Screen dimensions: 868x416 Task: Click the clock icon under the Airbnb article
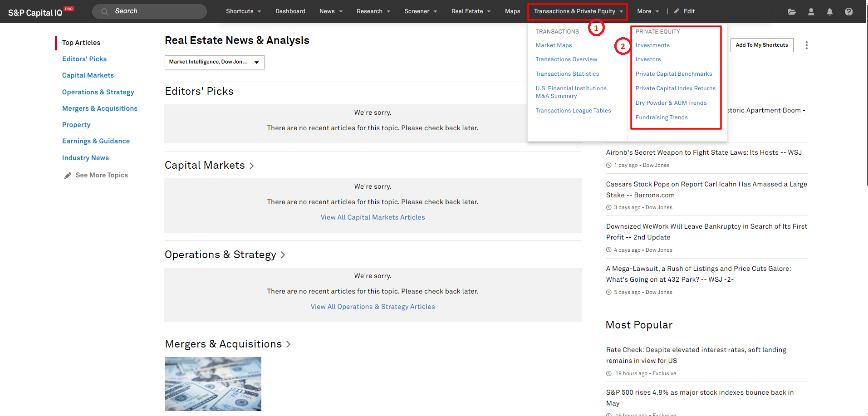[x=609, y=166]
